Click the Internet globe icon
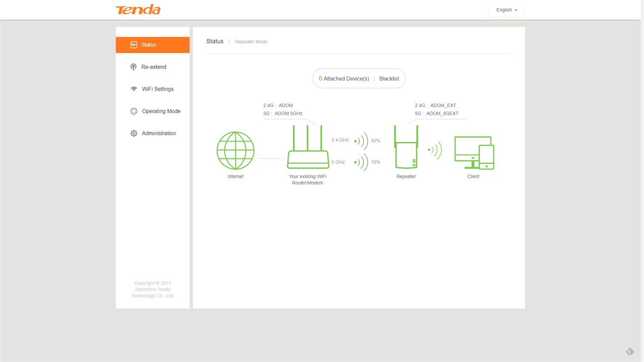This screenshot has height=362, width=644. tap(235, 151)
